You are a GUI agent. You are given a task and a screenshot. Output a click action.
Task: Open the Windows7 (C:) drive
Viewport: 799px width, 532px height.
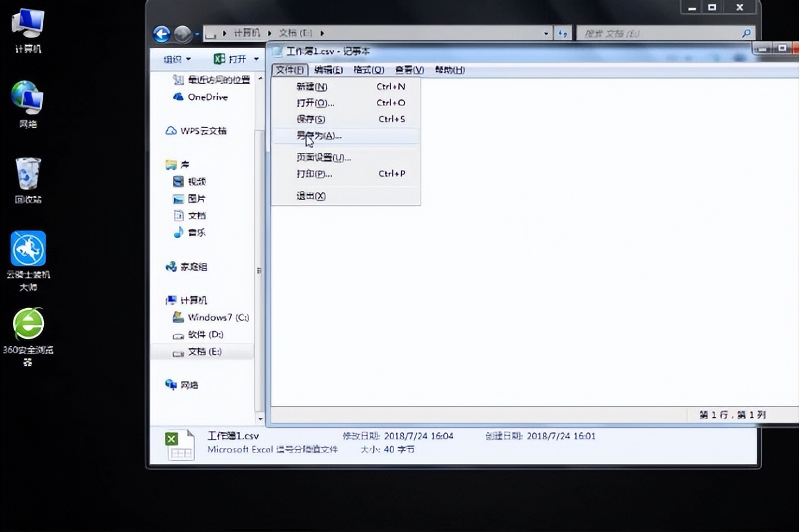click(x=210, y=318)
